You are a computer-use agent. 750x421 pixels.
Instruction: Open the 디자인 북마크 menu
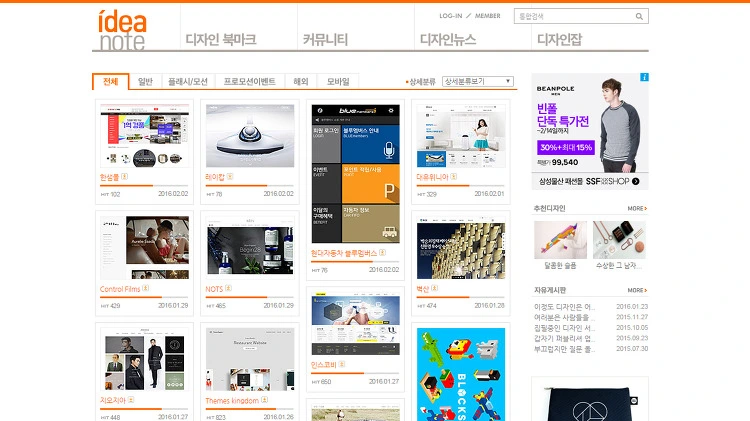point(221,39)
